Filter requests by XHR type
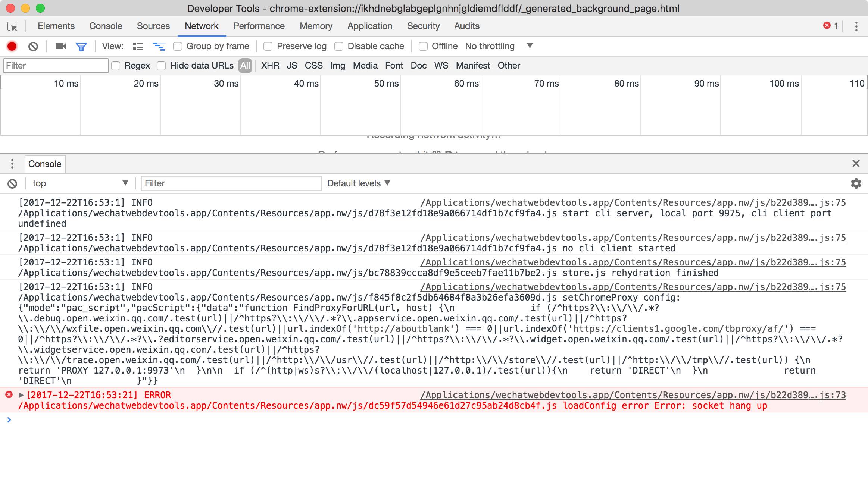Image resolution: width=868 pixels, height=478 pixels. tap(270, 66)
